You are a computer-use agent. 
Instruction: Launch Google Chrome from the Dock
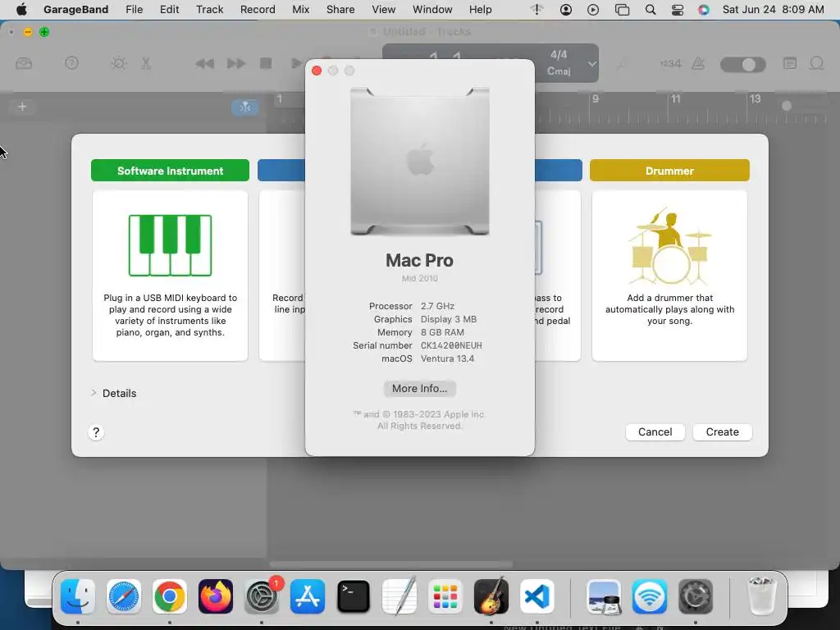click(169, 596)
